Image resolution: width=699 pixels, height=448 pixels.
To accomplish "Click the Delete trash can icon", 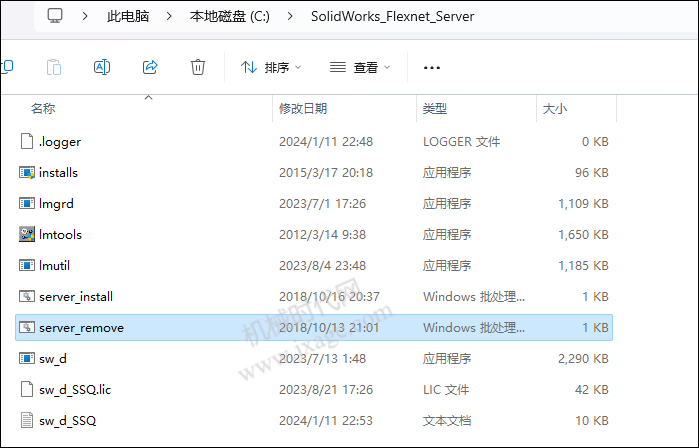I will 198,67.
